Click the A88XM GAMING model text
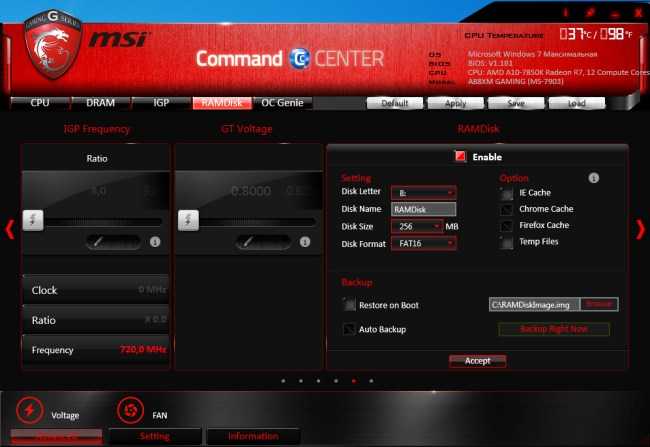This screenshot has height=447, width=650. pyautogui.click(x=516, y=81)
